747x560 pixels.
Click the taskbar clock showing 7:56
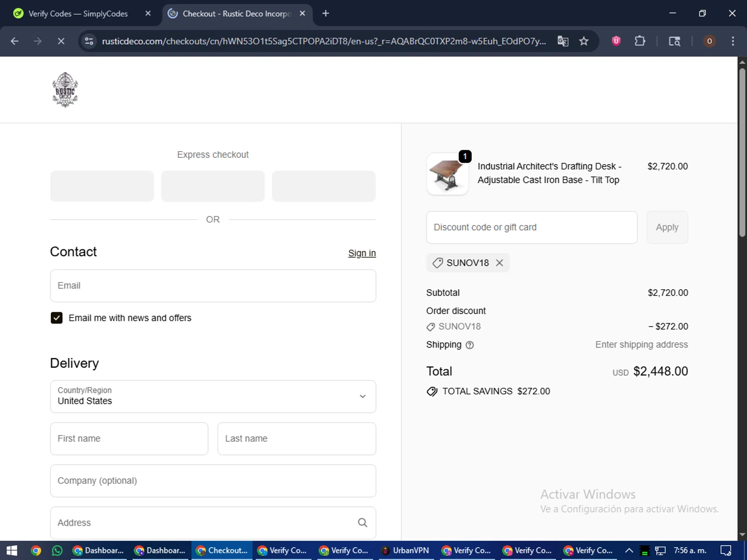click(690, 551)
